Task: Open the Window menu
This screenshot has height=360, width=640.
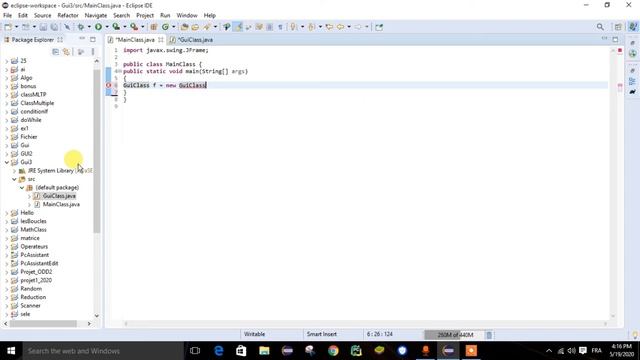Action: [x=187, y=16]
